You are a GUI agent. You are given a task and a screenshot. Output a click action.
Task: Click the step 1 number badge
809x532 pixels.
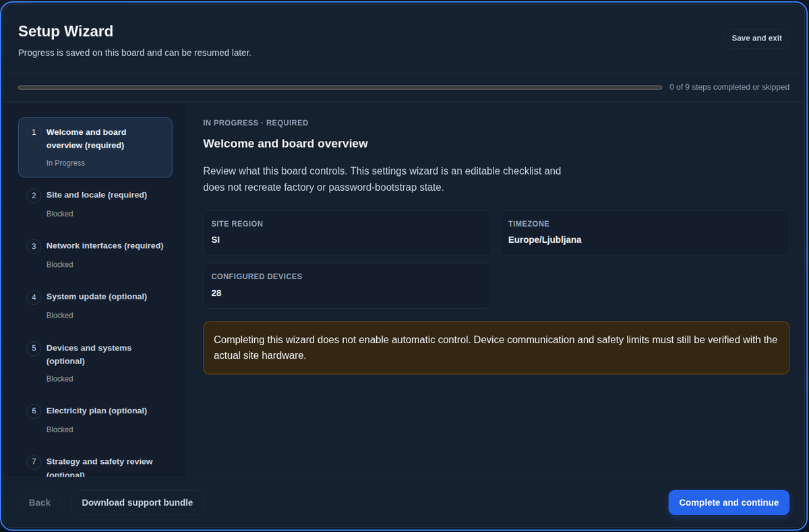coord(34,132)
